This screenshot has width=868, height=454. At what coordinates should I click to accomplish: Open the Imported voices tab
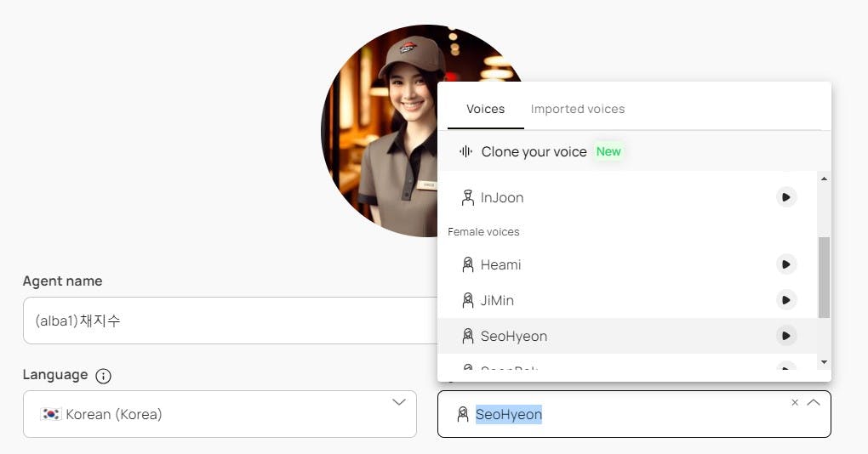(x=577, y=109)
